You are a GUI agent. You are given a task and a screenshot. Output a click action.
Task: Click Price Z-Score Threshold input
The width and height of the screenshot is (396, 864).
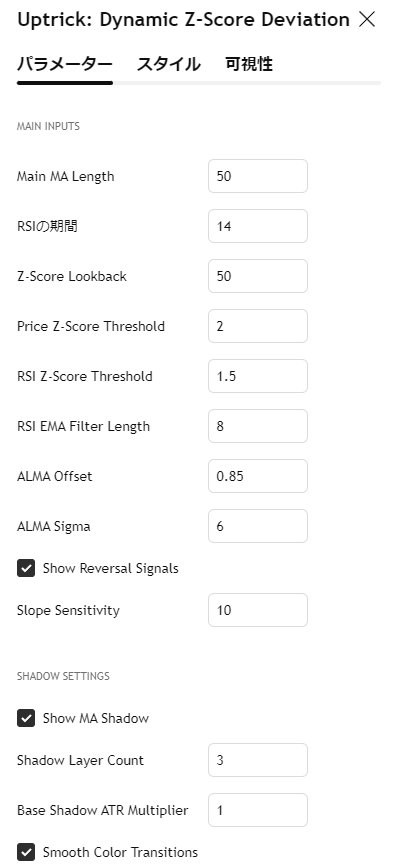tap(258, 326)
